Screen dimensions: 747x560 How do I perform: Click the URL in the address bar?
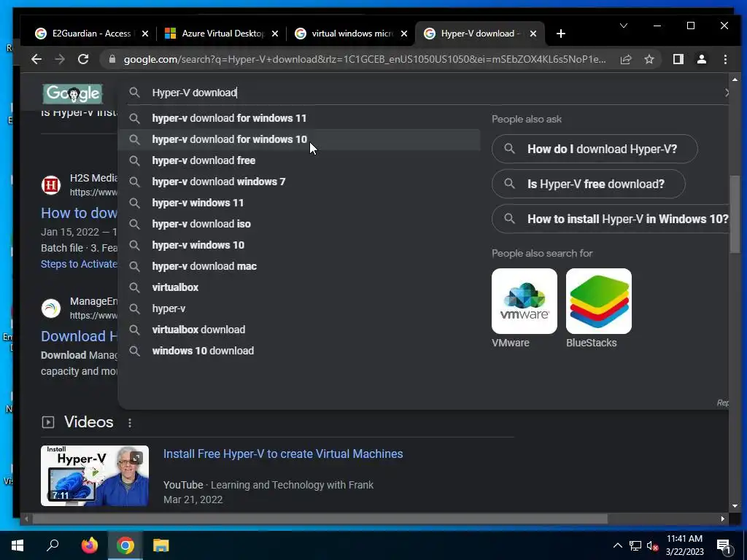[x=365, y=60]
